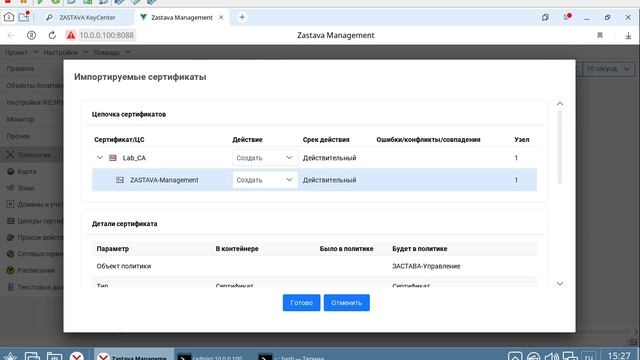Select the ZASTAVA-Management certificate row

point(314,180)
